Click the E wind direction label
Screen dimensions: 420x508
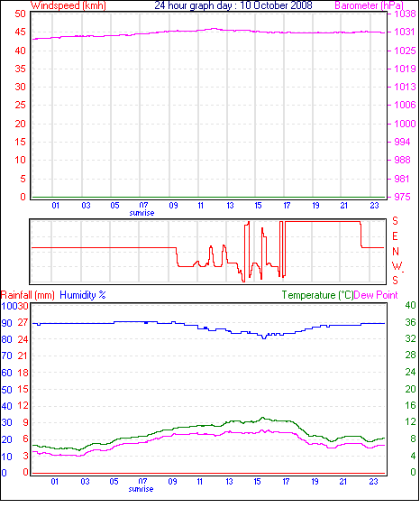click(x=395, y=236)
